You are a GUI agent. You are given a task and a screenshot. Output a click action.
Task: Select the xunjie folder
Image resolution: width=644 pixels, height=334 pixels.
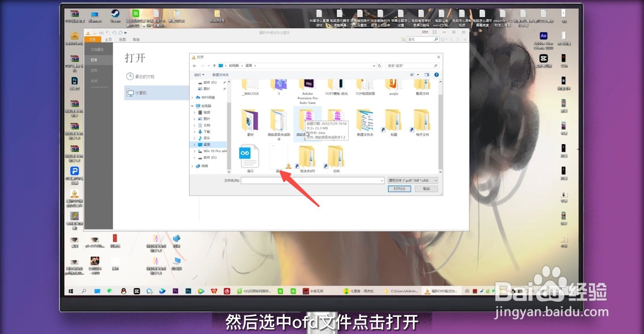tap(394, 87)
